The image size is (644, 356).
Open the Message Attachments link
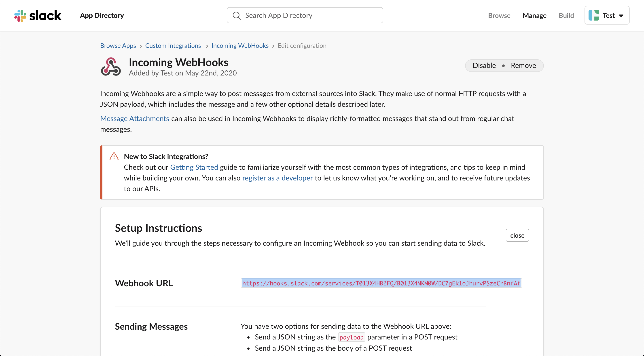click(x=134, y=118)
